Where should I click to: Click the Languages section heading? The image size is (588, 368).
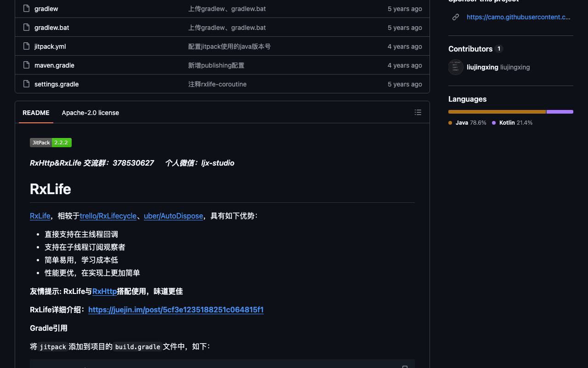click(467, 99)
